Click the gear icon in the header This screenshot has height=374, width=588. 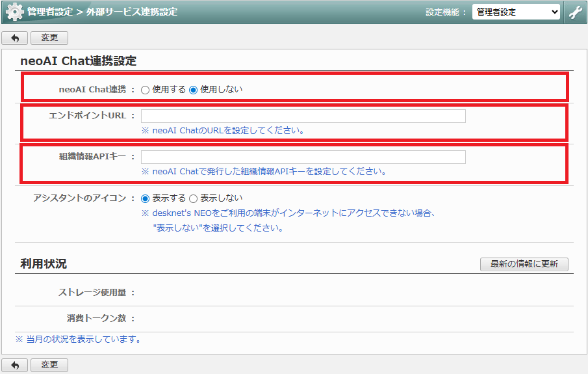point(14,12)
